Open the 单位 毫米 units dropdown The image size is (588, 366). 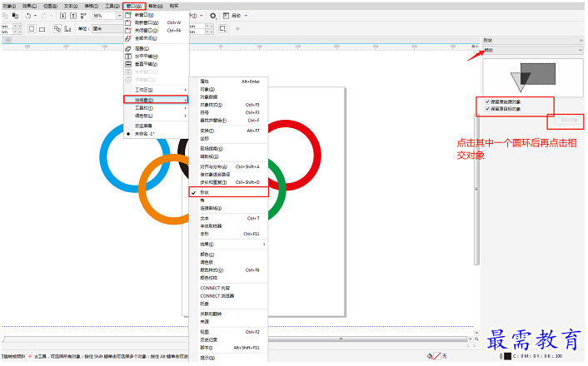coord(108,29)
